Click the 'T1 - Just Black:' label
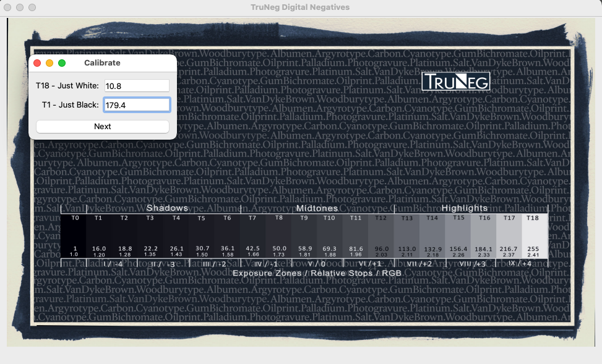602x364 pixels. pos(71,104)
